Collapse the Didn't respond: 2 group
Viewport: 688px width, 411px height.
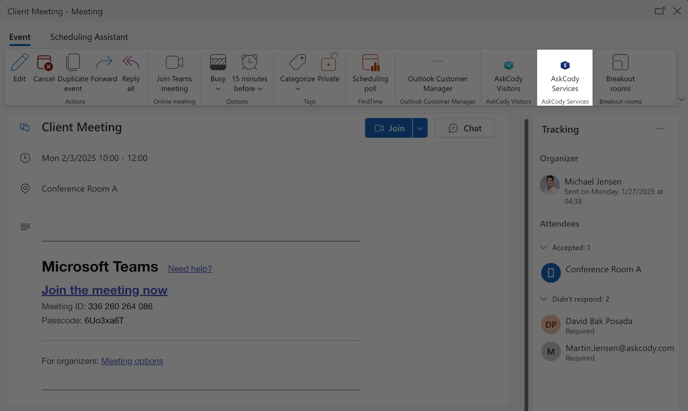tap(544, 299)
